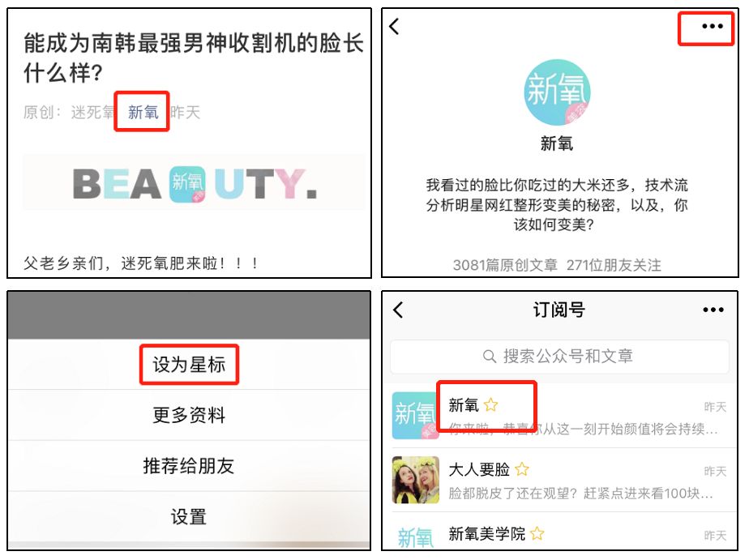Choose 更多资料 from the action sheet

[x=189, y=415]
